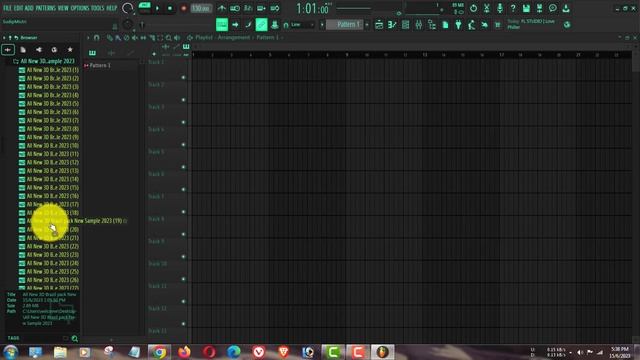Click the step forward arrow icon
The width and height of the screenshot is (640, 360).
point(235,25)
